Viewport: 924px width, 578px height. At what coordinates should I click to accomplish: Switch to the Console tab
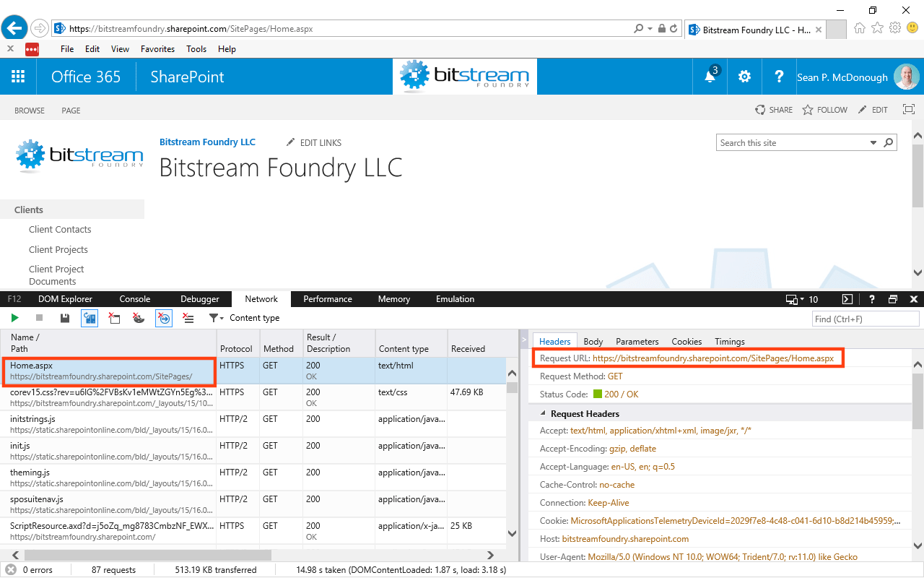click(134, 298)
